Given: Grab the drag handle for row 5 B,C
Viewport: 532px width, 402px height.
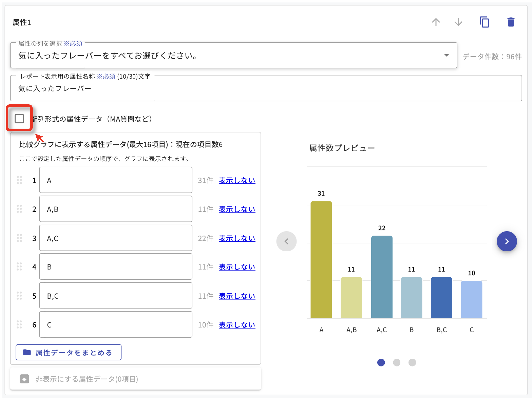Looking at the screenshot, I should [x=19, y=296].
